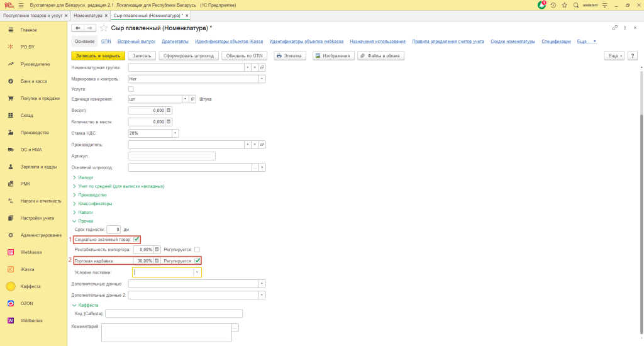Open the Главное sidebar section
Viewport: 644px width, 346px height.
(x=29, y=30)
